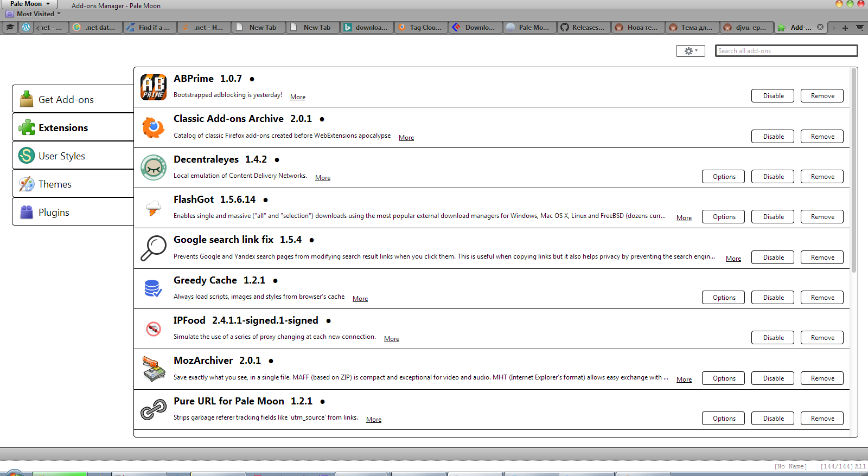The height and width of the screenshot is (476, 868).
Task: Remove Pure URL for Pale Moon
Action: pos(822,419)
